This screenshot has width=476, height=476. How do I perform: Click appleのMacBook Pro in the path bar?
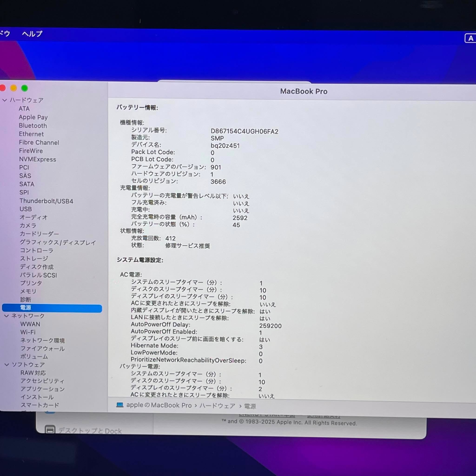pos(159,405)
